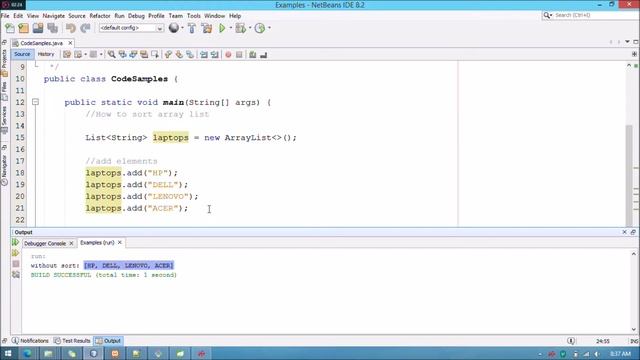Open the File menu
This screenshot has width=640, height=360.
click(5, 16)
